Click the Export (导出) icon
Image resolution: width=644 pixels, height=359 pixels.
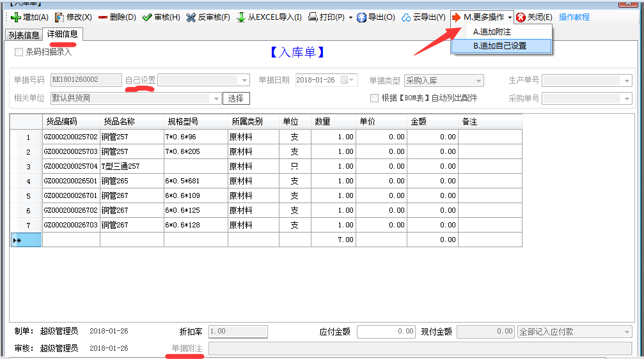pos(361,17)
